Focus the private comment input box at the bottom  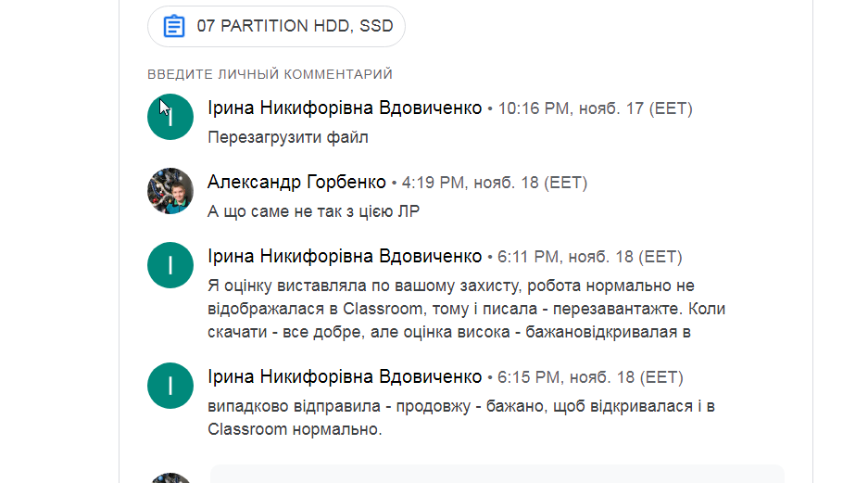coord(497,474)
